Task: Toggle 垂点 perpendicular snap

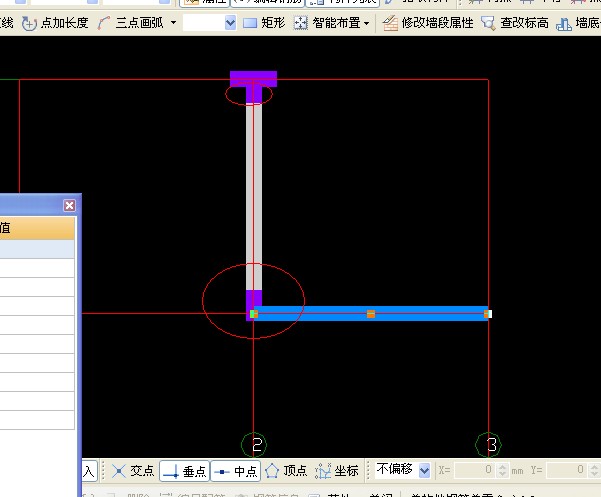Action: click(x=184, y=471)
